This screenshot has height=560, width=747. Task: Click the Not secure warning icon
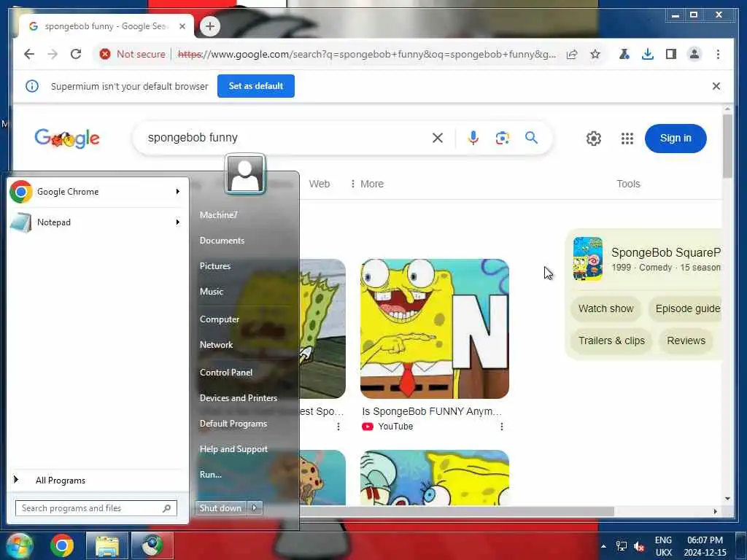click(105, 54)
